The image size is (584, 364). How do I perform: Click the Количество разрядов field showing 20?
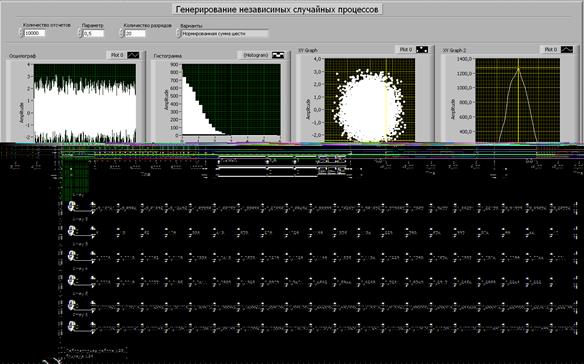point(135,34)
